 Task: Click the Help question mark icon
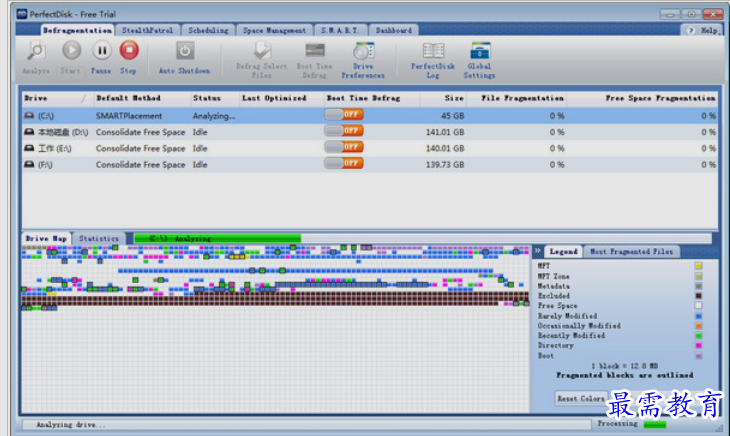pyautogui.click(x=691, y=30)
